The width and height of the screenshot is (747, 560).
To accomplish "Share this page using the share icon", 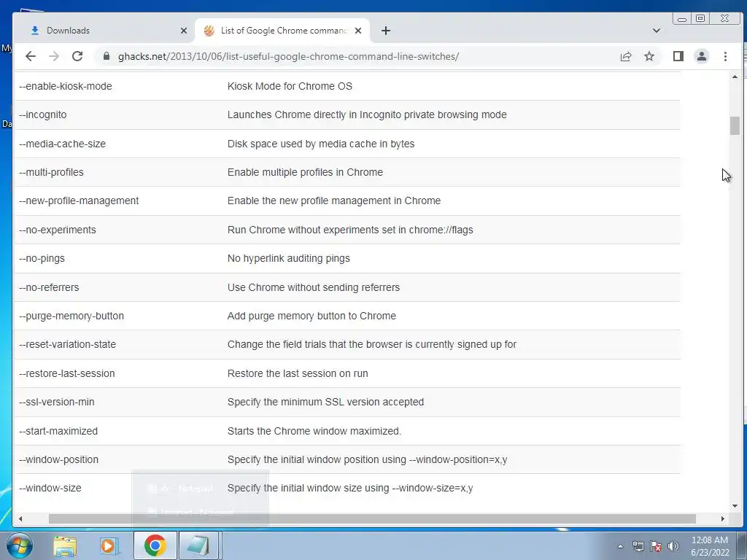I will pyautogui.click(x=625, y=56).
